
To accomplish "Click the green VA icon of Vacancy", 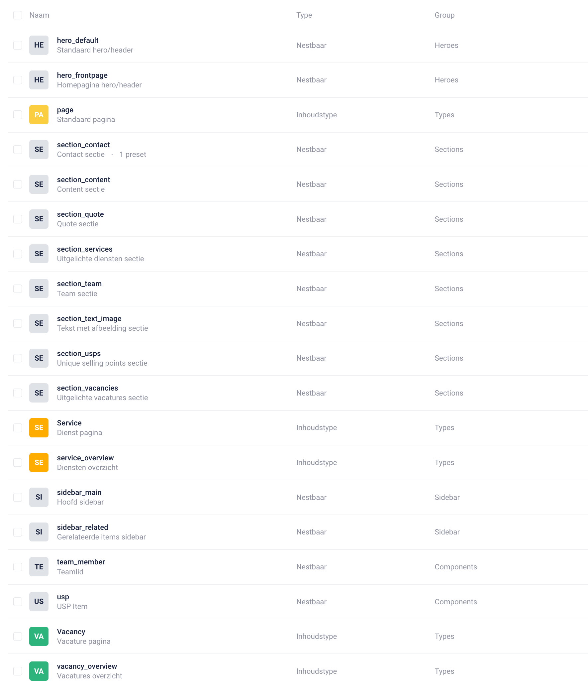I will coord(39,636).
